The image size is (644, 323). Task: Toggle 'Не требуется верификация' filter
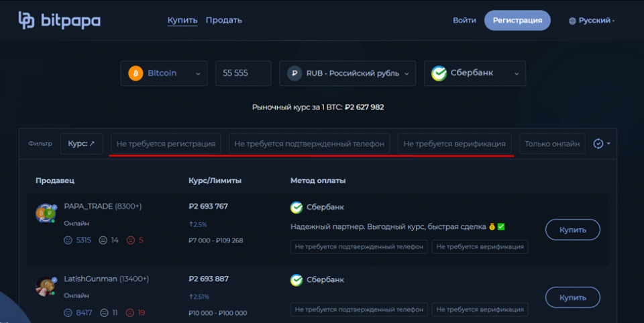[454, 144]
